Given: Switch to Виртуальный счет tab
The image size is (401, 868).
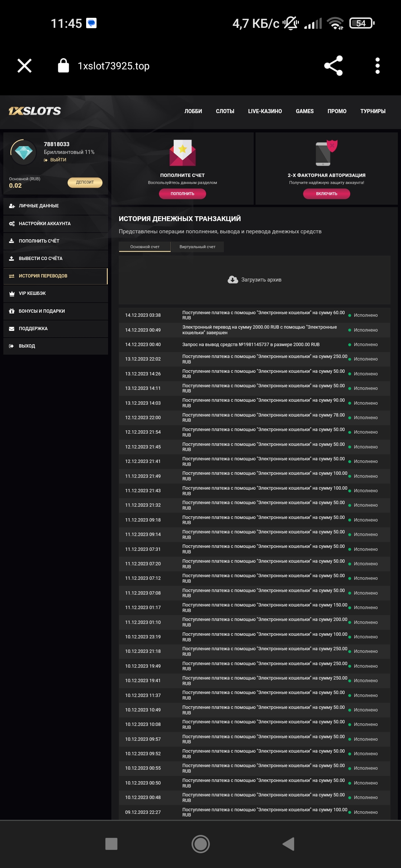Looking at the screenshot, I should [197, 247].
